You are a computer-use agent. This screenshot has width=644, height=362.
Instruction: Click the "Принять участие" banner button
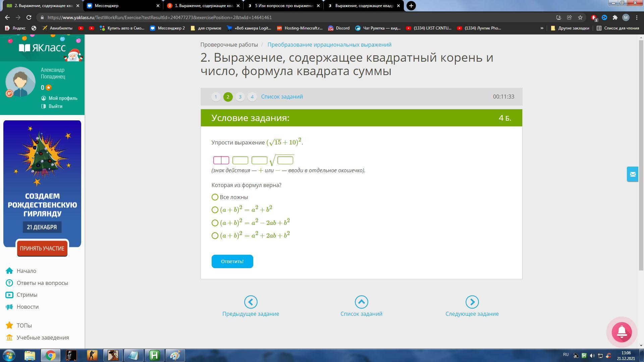[x=42, y=248]
